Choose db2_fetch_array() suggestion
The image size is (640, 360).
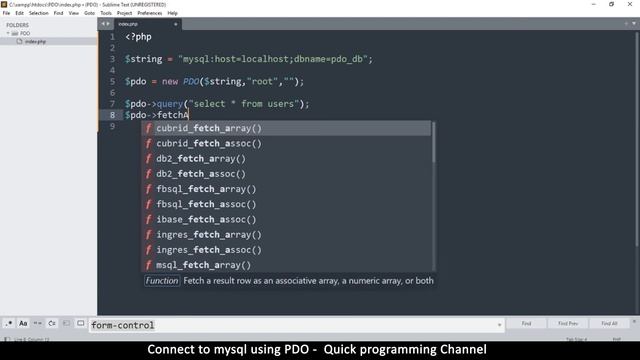coord(286,158)
